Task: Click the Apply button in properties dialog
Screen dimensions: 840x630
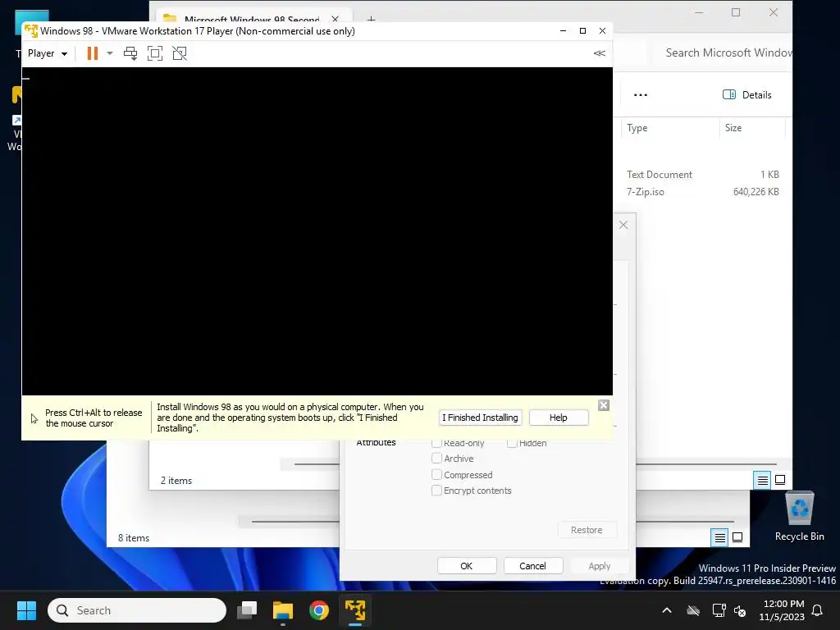Action: (599, 566)
